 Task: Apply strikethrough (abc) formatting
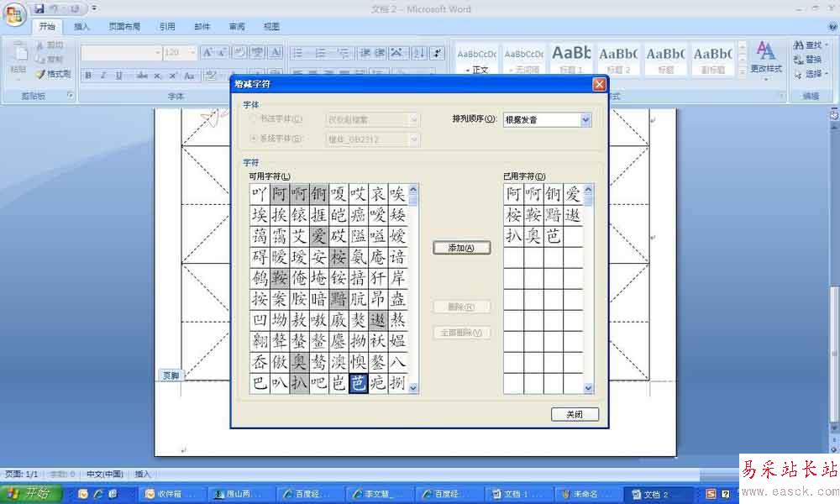(141, 76)
